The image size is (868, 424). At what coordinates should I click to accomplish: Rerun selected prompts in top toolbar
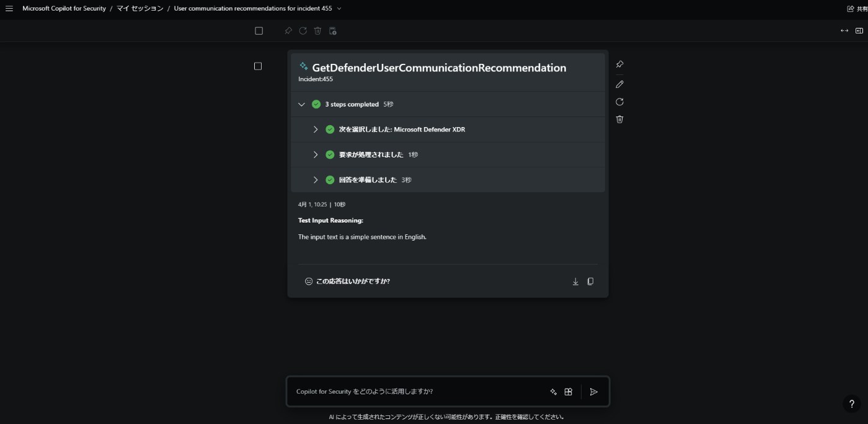click(x=303, y=31)
